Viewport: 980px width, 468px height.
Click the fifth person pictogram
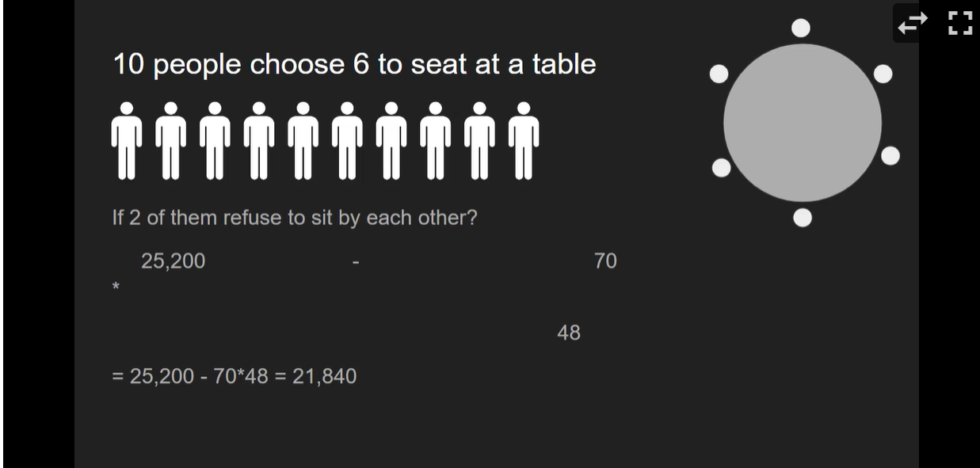tap(301, 139)
